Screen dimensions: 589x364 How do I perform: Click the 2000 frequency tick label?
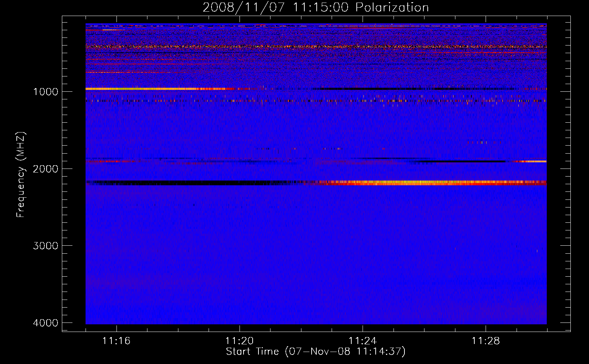coord(46,169)
